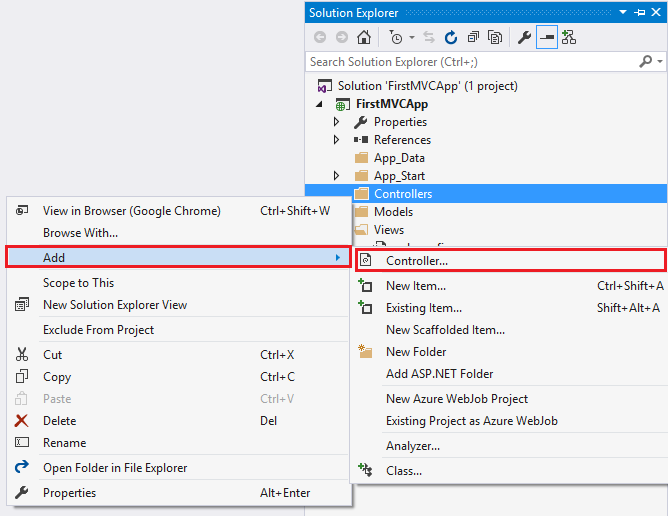Select New Folder in submenu
This screenshot has height=516, width=668.
510,352
